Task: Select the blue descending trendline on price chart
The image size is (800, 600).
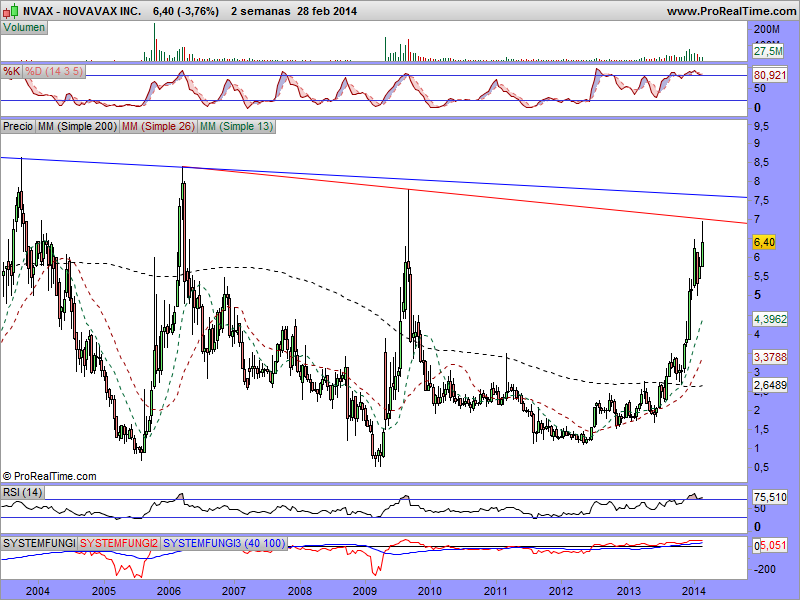Action: click(373, 177)
